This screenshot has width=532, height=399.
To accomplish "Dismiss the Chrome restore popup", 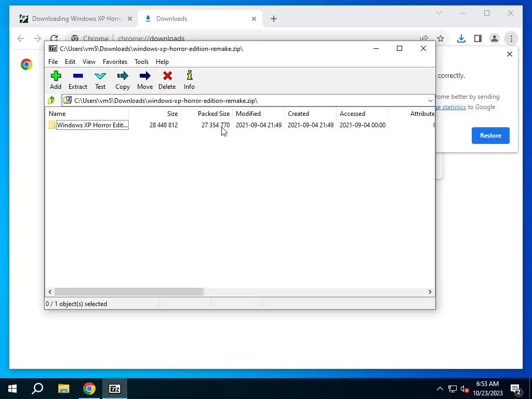I will 509,54.
